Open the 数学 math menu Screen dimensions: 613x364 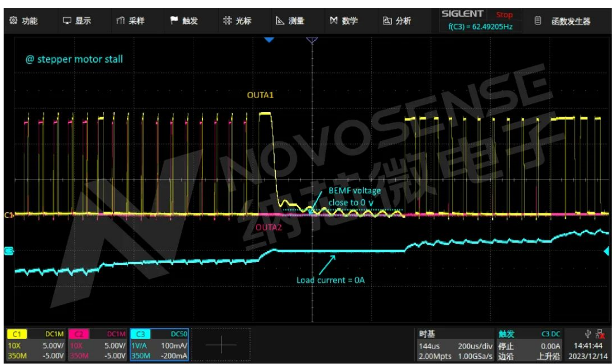[344, 21]
